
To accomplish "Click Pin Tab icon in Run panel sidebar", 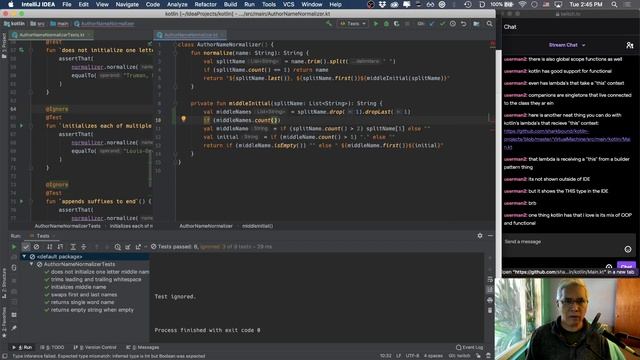I will tap(14, 328).
